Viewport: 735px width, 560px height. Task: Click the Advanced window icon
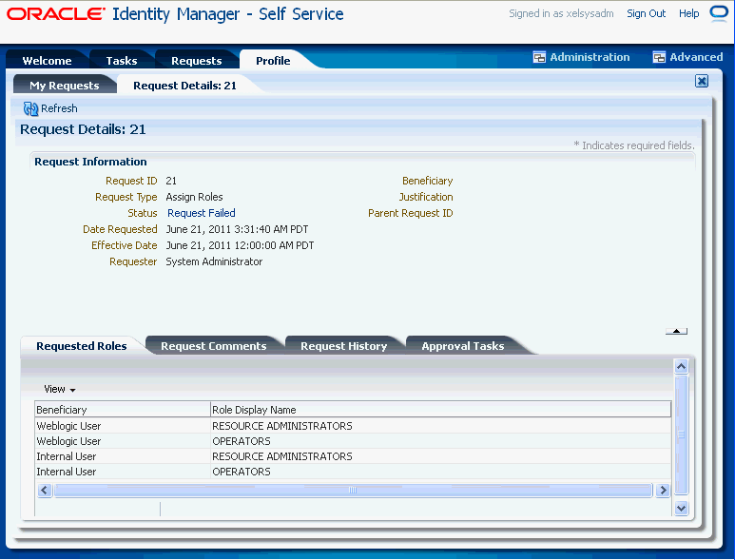[659, 57]
